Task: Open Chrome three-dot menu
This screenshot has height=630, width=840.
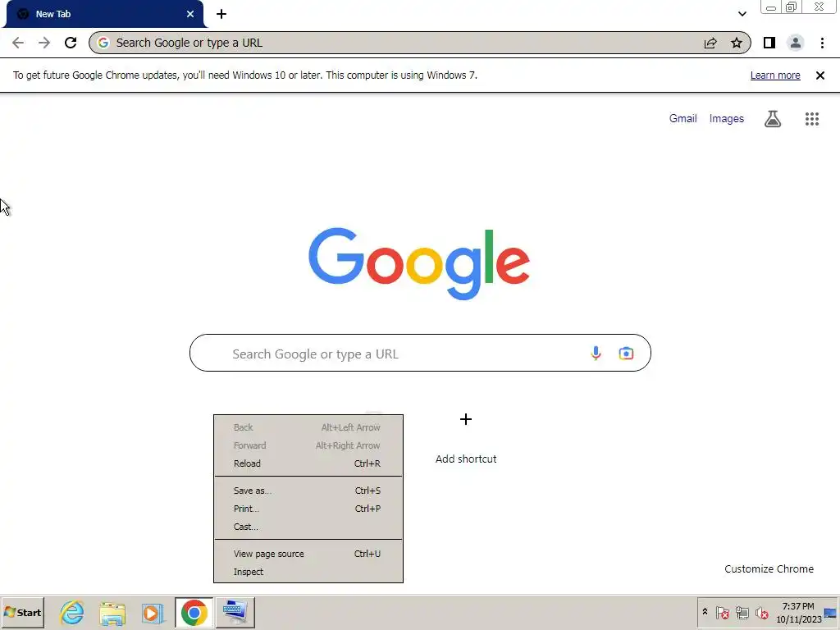Action: (822, 43)
